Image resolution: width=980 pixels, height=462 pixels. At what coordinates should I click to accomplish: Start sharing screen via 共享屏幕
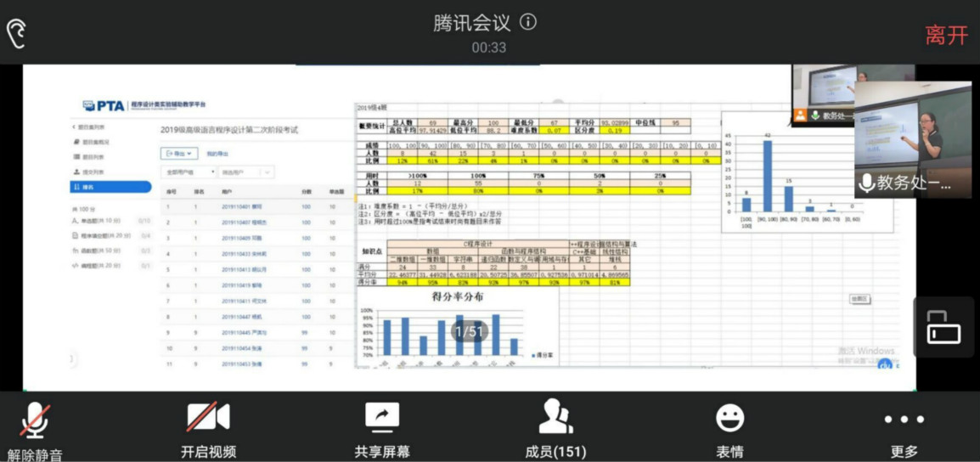point(382,430)
